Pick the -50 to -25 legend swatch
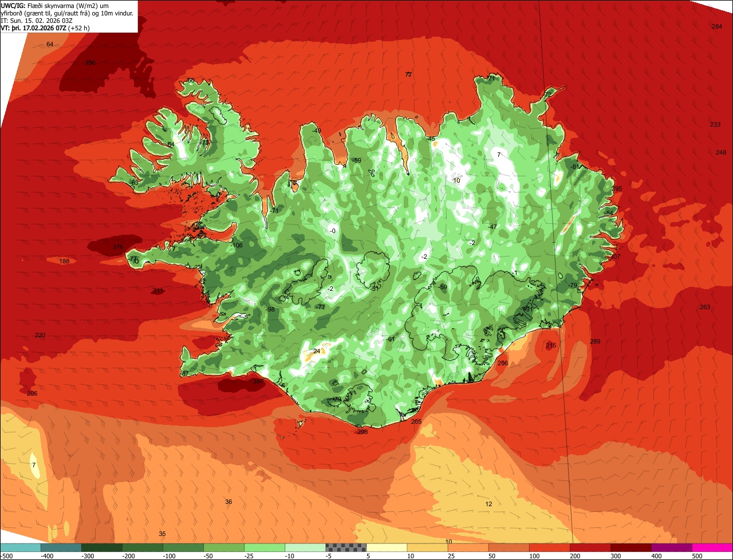The width and height of the screenshot is (733, 560). point(224,547)
